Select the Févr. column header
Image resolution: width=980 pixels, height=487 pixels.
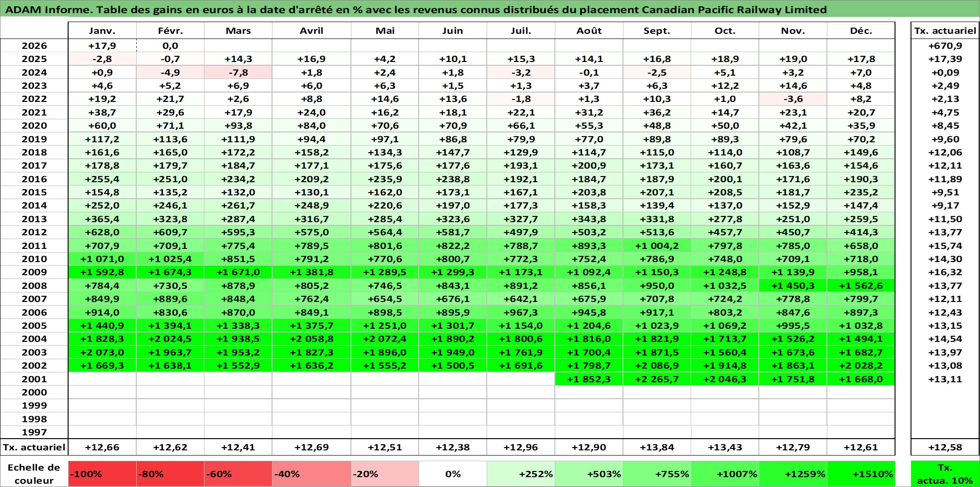coord(170,31)
